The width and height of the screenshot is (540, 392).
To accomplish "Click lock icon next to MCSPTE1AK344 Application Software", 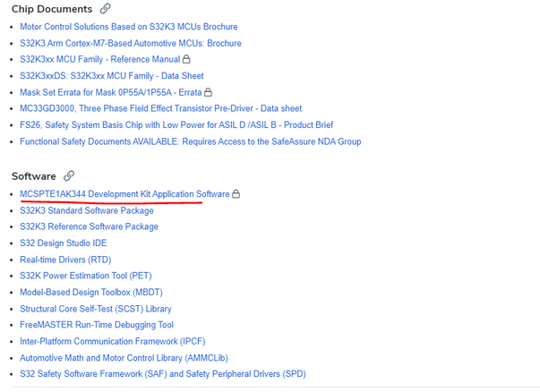I will pyautogui.click(x=236, y=194).
